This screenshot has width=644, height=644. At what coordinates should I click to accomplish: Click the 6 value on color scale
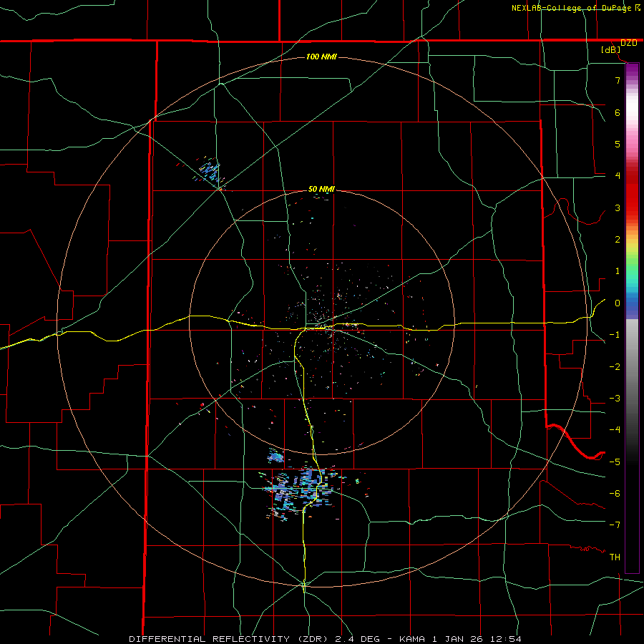(618, 112)
